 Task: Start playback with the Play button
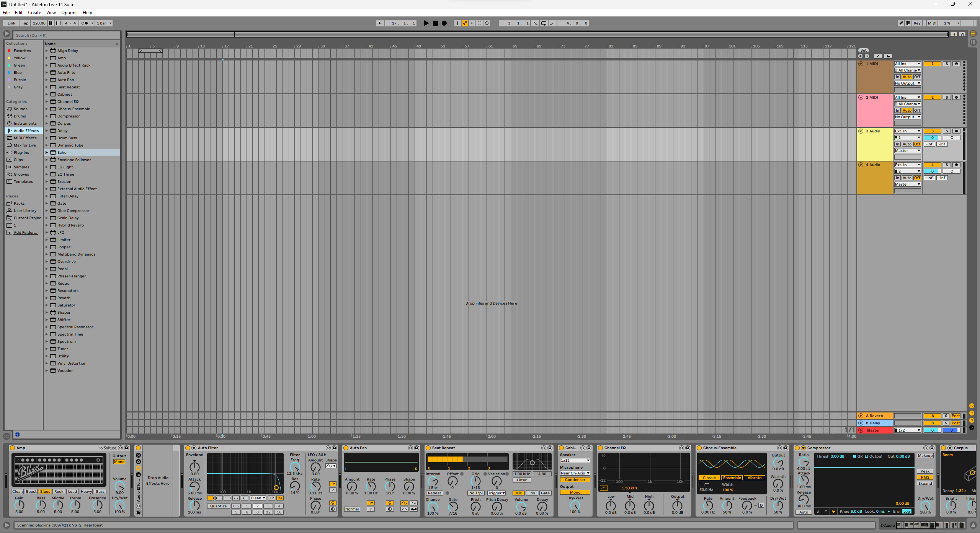(426, 23)
